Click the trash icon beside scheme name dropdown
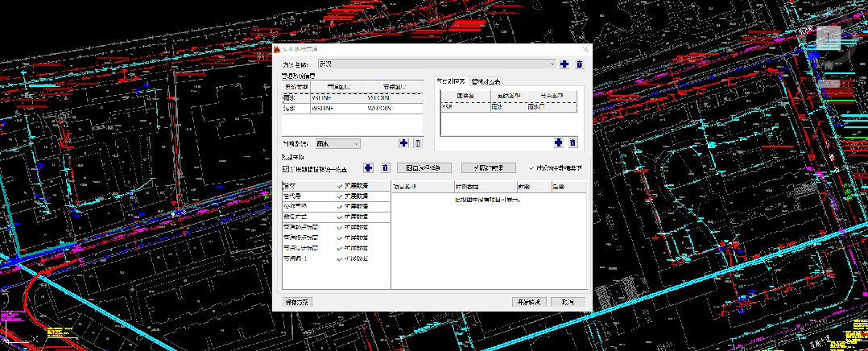The image size is (868, 351). tap(579, 64)
